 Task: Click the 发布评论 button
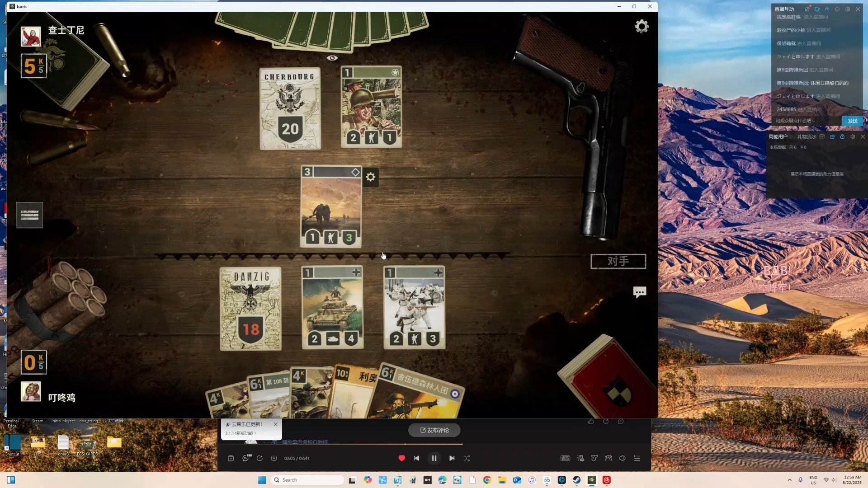pyautogui.click(x=434, y=430)
